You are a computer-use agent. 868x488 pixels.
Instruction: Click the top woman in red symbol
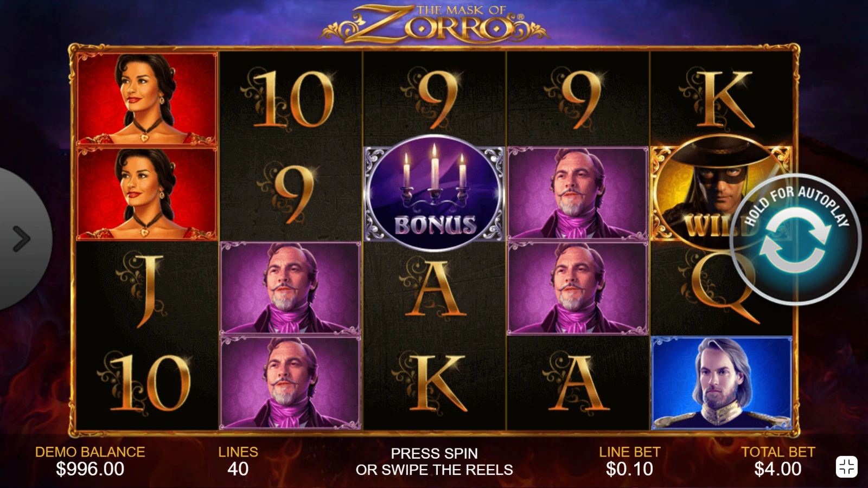pyautogui.click(x=147, y=98)
